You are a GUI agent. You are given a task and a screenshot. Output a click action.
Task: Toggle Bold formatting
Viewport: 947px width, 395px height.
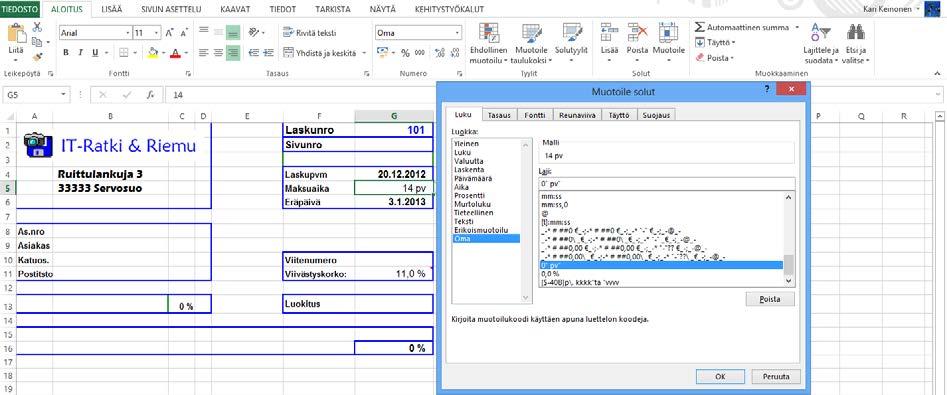[x=66, y=53]
